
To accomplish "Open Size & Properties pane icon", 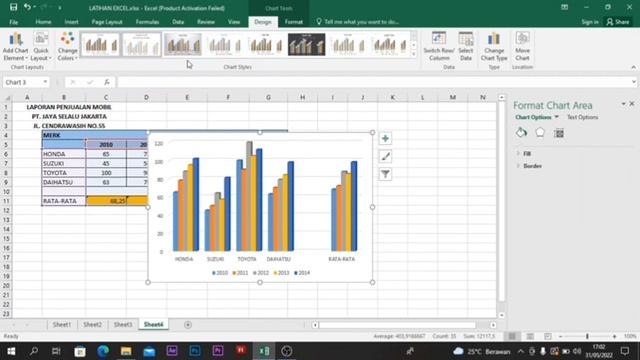I will click(559, 133).
